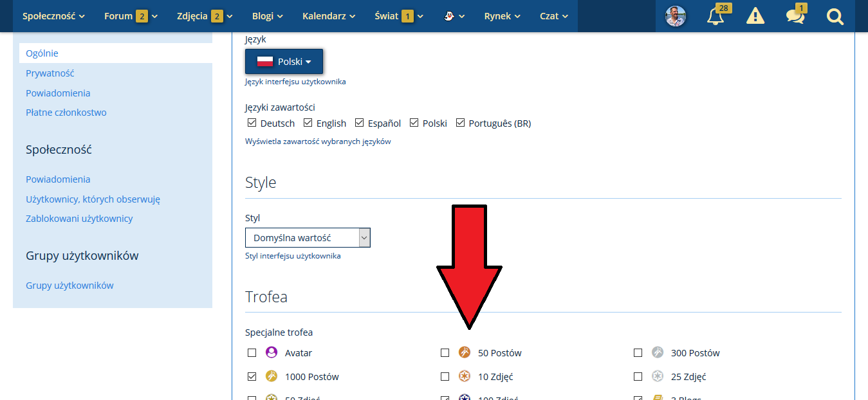Expand the Społeczność navigation menu
The height and width of the screenshot is (400, 868).
(x=53, y=16)
